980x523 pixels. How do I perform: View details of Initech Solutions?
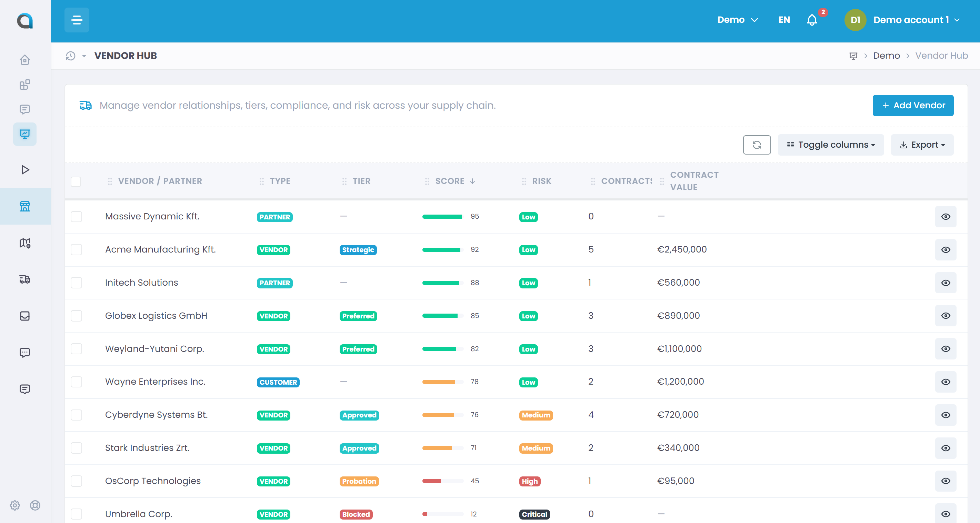click(x=946, y=283)
